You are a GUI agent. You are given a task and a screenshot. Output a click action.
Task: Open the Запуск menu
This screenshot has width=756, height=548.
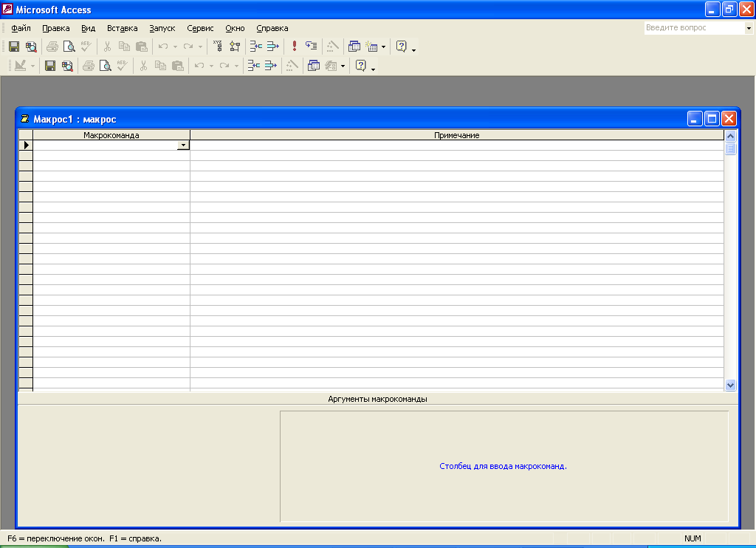click(x=162, y=28)
